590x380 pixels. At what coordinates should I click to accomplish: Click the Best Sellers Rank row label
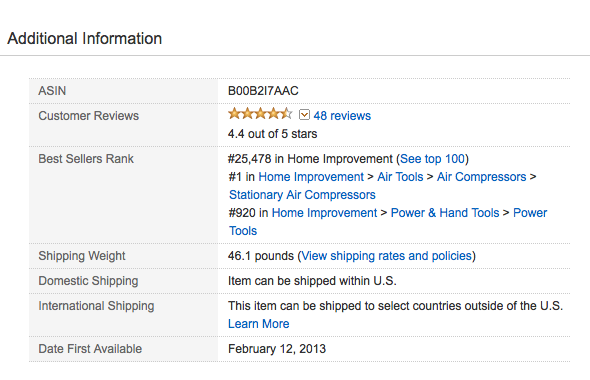(86, 159)
